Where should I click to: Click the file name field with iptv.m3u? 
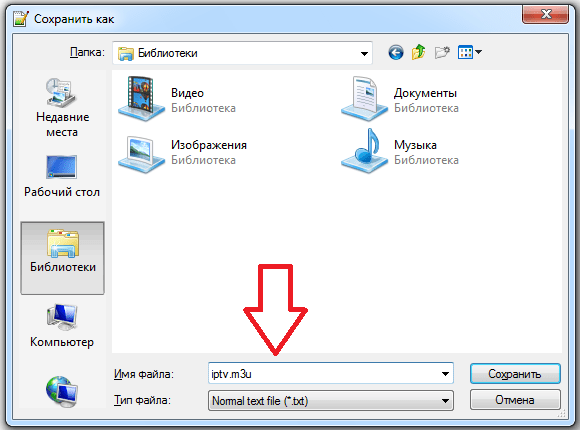pos(331,374)
